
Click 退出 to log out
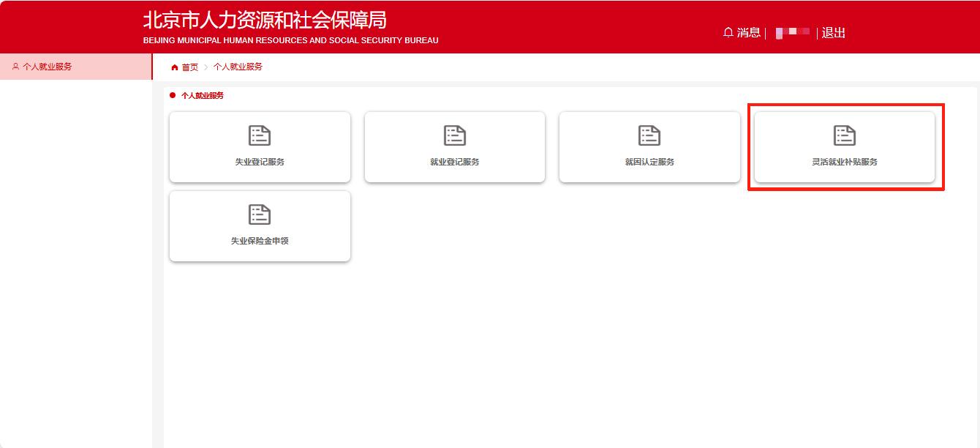click(834, 33)
